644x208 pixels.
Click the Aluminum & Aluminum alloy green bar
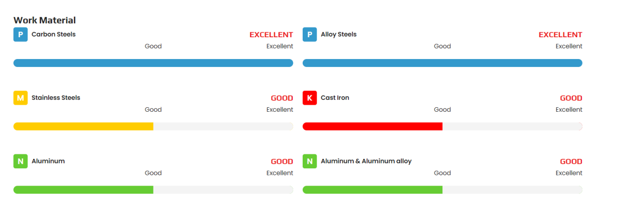pyautogui.click(x=373, y=190)
